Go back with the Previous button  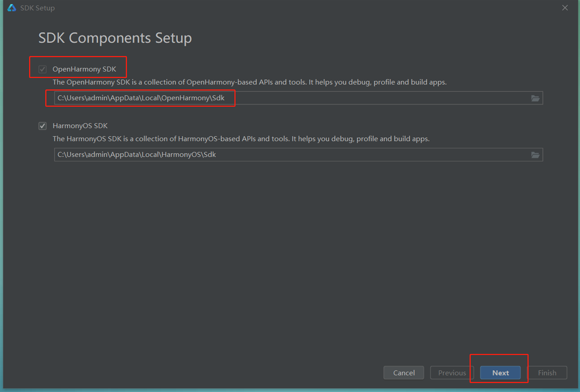452,373
